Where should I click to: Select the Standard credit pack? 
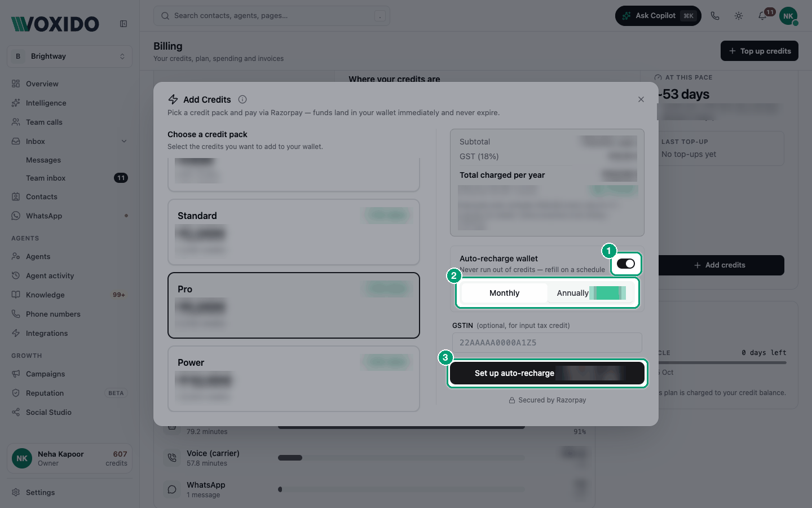click(294, 232)
